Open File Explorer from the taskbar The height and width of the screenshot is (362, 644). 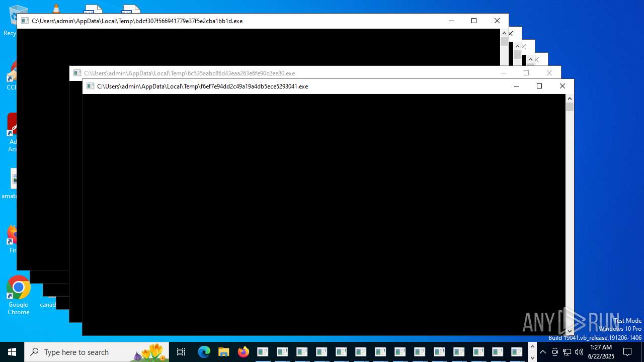(x=223, y=352)
